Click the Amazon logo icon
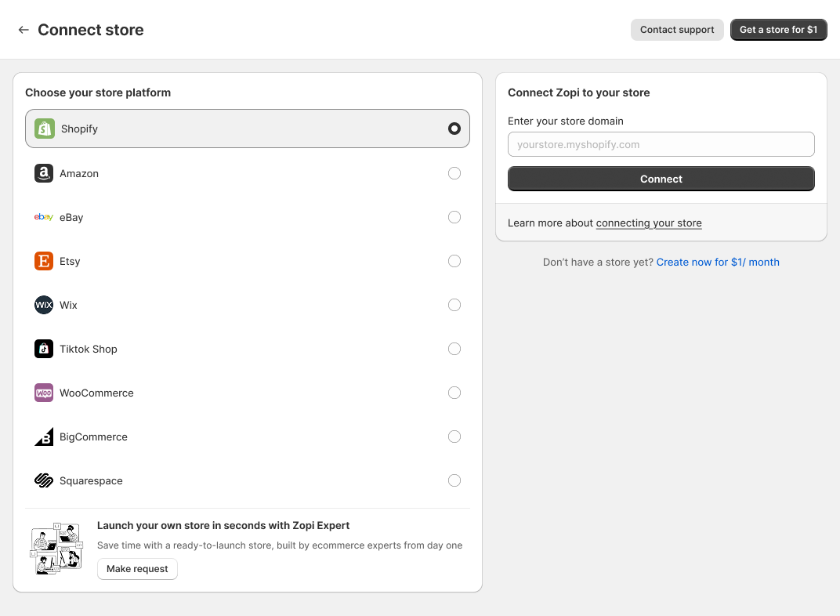Viewport: 840px width, 616px height. pyautogui.click(x=44, y=173)
